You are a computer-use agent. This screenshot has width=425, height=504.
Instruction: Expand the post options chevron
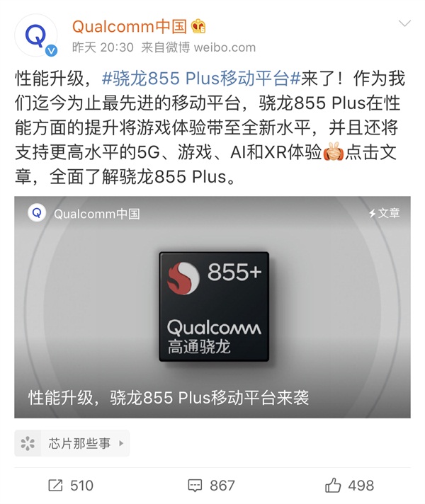click(x=404, y=23)
